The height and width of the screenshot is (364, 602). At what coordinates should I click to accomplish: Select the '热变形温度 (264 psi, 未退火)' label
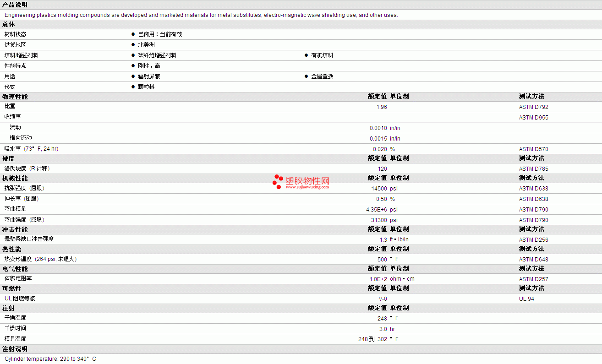pyautogui.click(x=41, y=259)
